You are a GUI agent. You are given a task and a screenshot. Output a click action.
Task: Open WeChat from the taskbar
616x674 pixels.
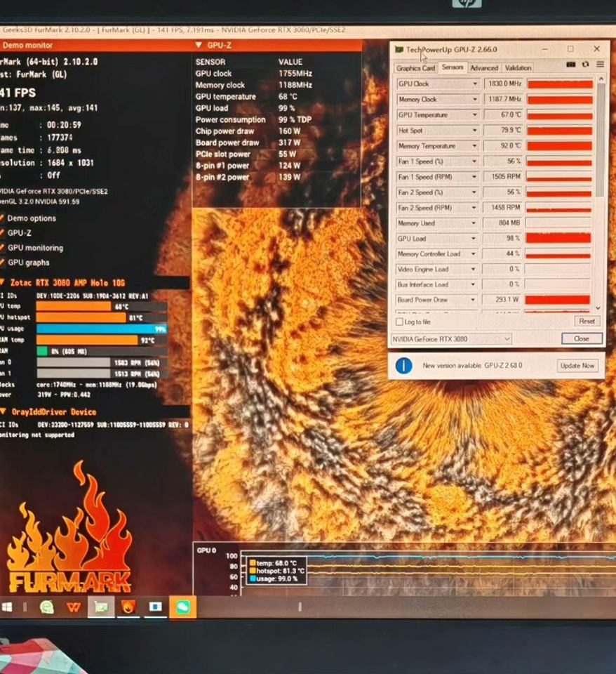coord(182,607)
